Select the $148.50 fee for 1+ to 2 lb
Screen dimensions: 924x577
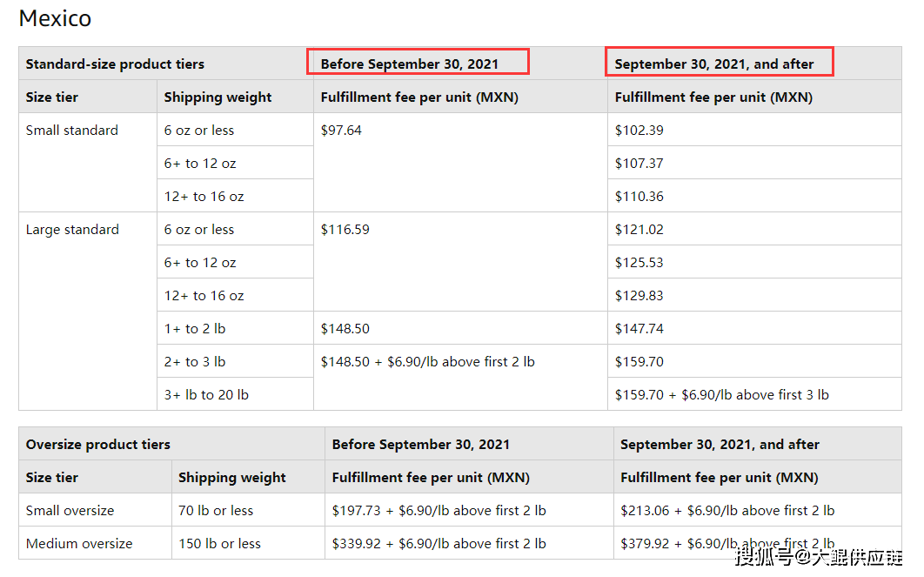click(x=345, y=328)
